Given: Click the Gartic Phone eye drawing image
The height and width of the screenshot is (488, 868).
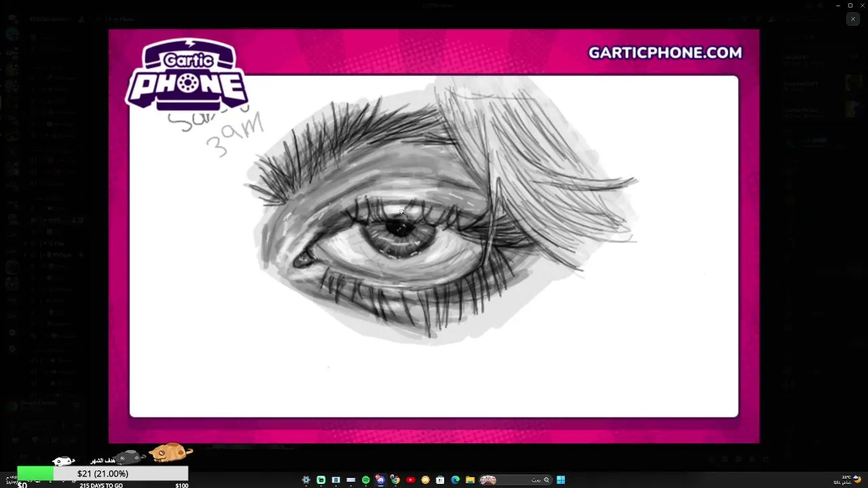Looking at the screenshot, I should 434,236.
